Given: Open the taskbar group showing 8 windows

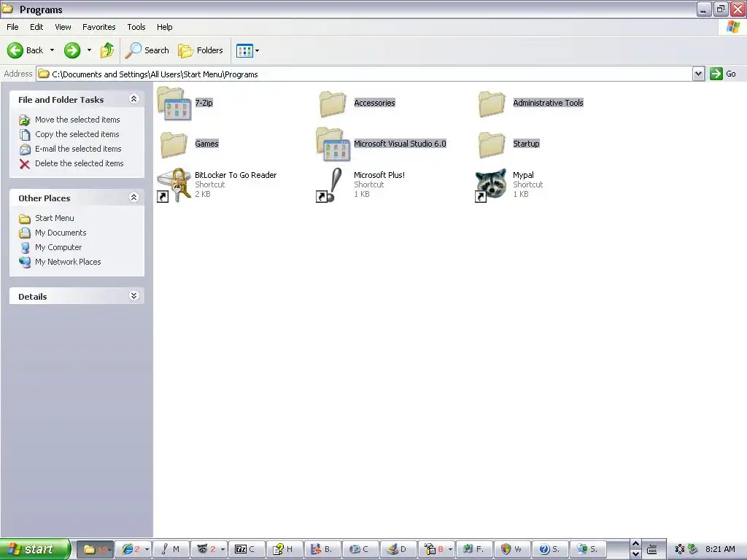Looking at the screenshot, I should coord(433,550).
